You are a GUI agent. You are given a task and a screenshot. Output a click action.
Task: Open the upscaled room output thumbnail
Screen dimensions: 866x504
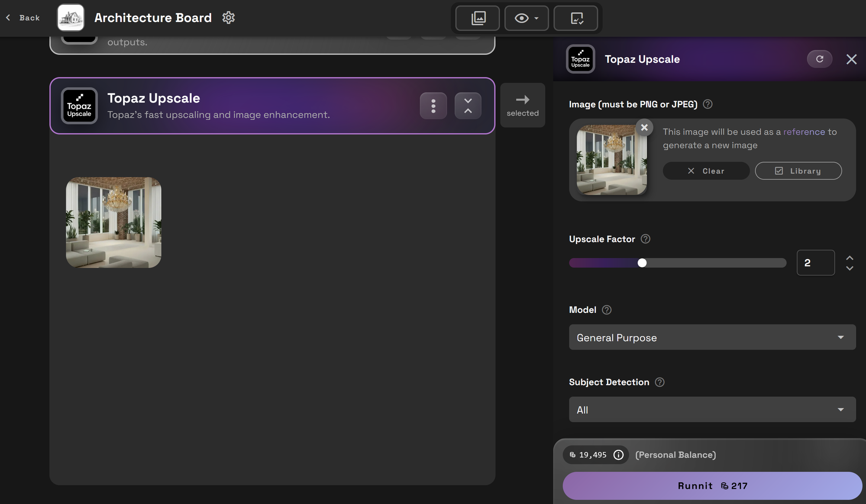[113, 222]
